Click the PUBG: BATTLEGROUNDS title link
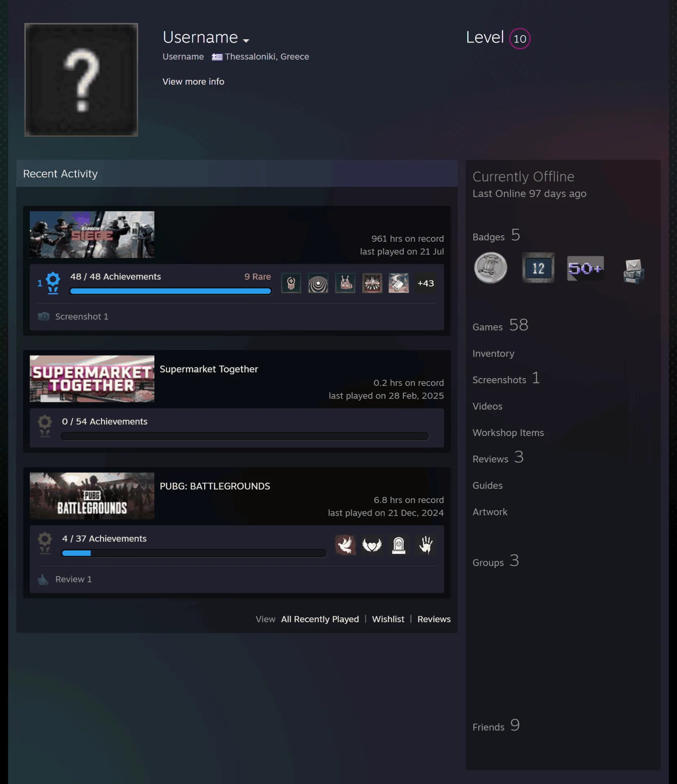Image resolution: width=677 pixels, height=784 pixels. pos(215,486)
